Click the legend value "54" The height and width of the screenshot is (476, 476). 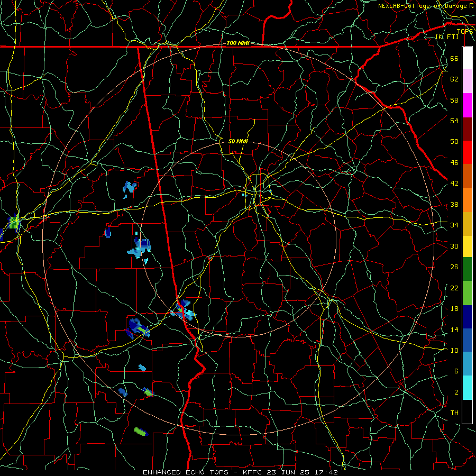pyautogui.click(x=454, y=121)
